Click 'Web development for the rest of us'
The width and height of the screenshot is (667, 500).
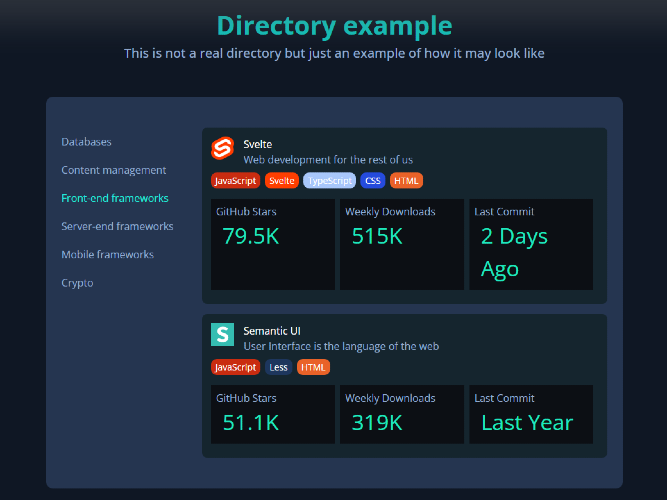pyautogui.click(x=328, y=160)
